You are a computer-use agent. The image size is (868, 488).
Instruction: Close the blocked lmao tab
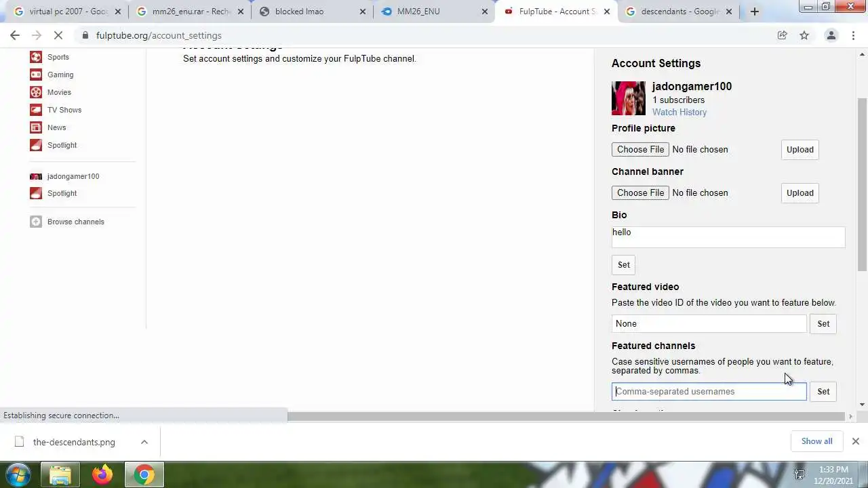click(x=363, y=12)
